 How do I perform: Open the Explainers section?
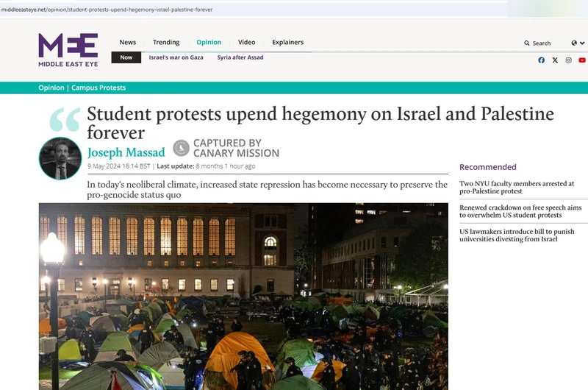click(x=287, y=42)
